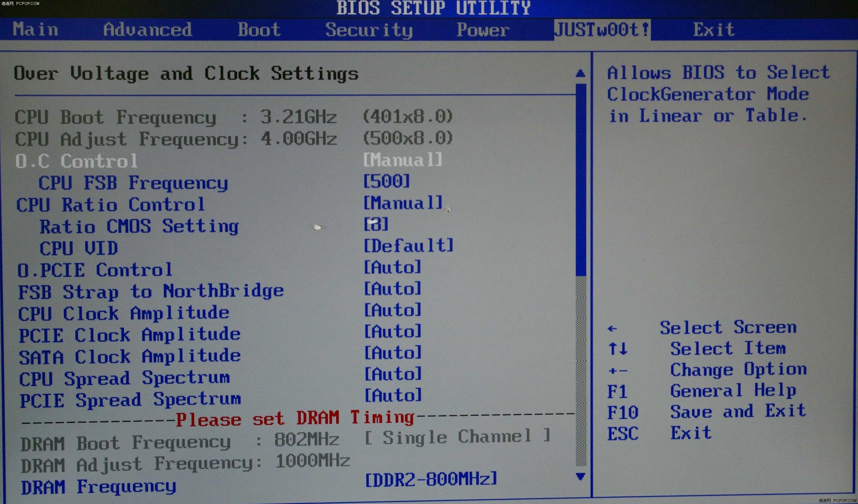
Task: Click the scroll up arrow in scrollbar
Action: point(581,73)
